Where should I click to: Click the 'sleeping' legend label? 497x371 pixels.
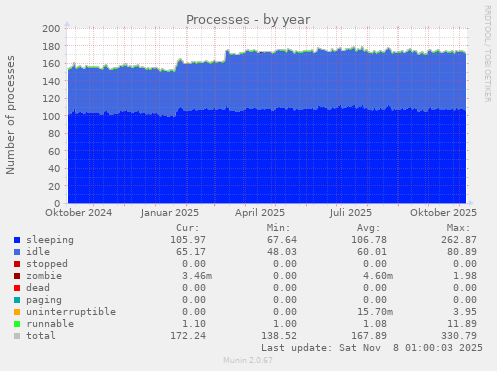pyautogui.click(x=50, y=240)
